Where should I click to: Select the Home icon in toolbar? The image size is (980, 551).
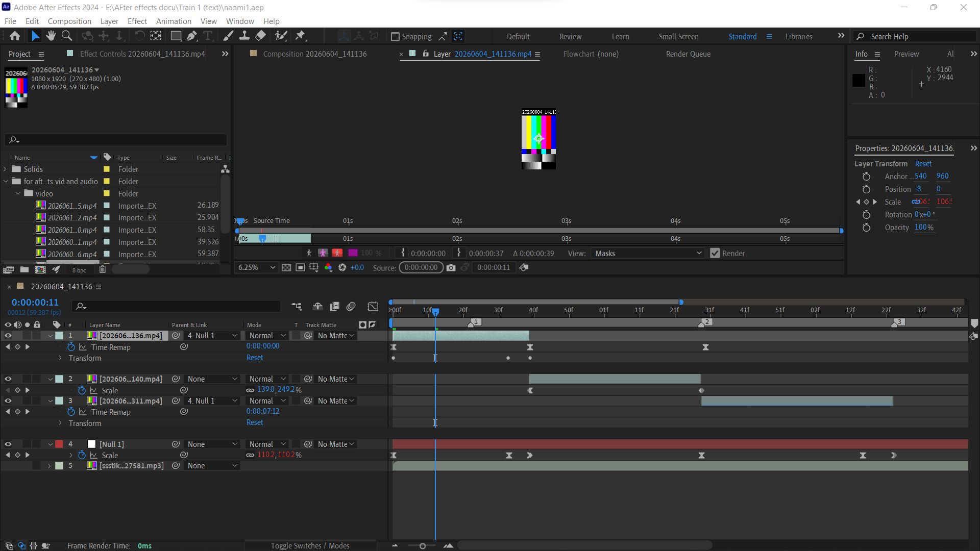[15, 36]
